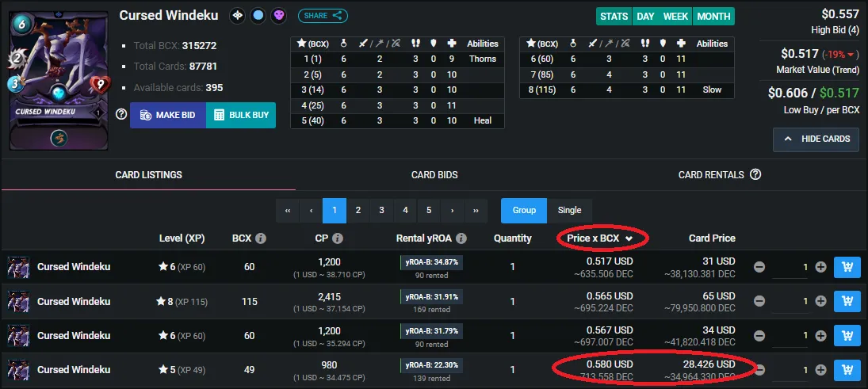The height and width of the screenshot is (389, 868).
Task: Add the 28.426 USD listing to cart
Action: [x=847, y=370]
